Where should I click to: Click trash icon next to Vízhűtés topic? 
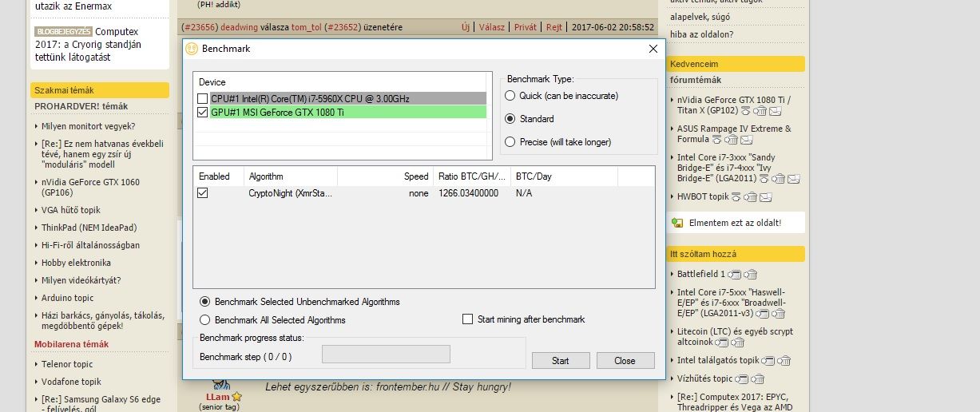tap(758, 379)
